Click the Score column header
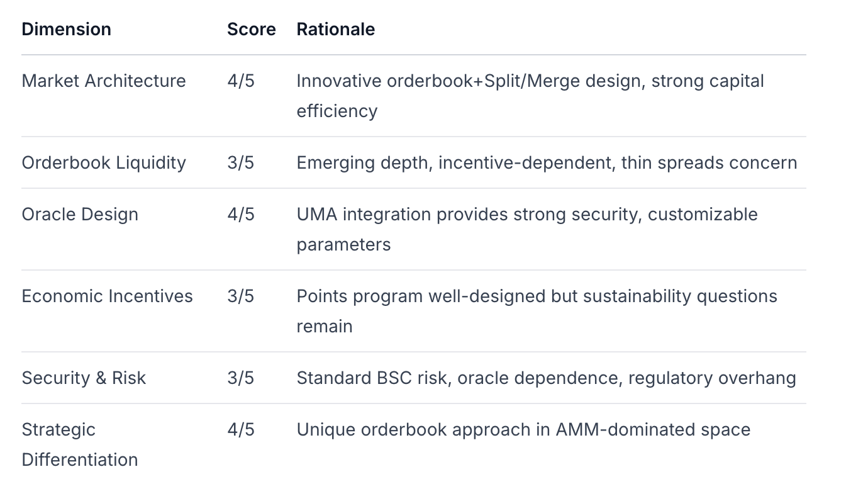 pyautogui.click(x=251, y=30)
